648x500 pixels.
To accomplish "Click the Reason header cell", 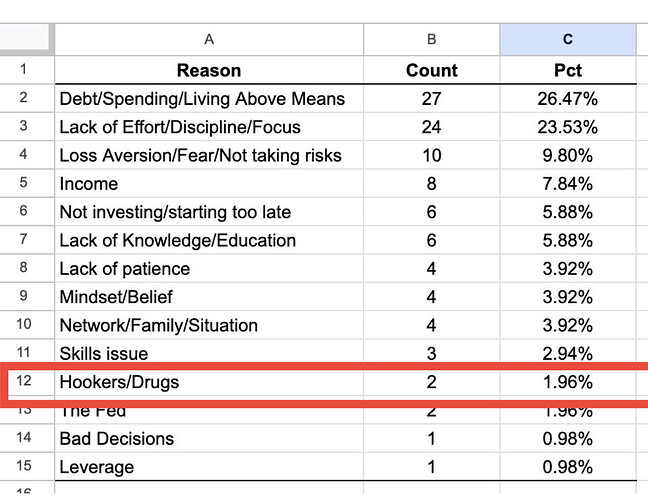I will click(209, 70).
